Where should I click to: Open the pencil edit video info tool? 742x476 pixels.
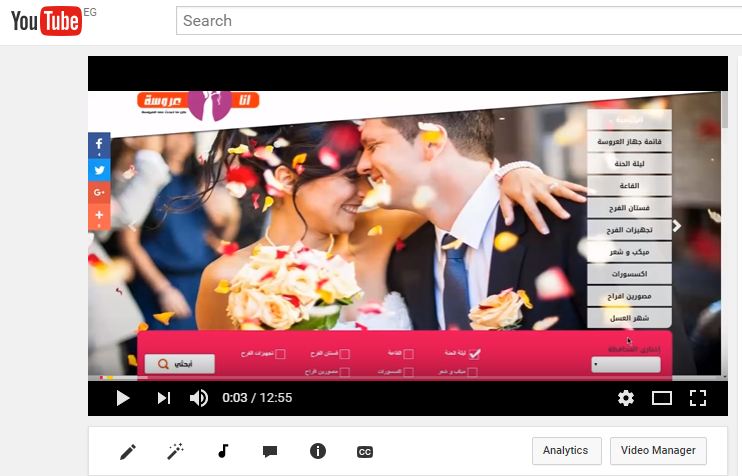(127, 451)
